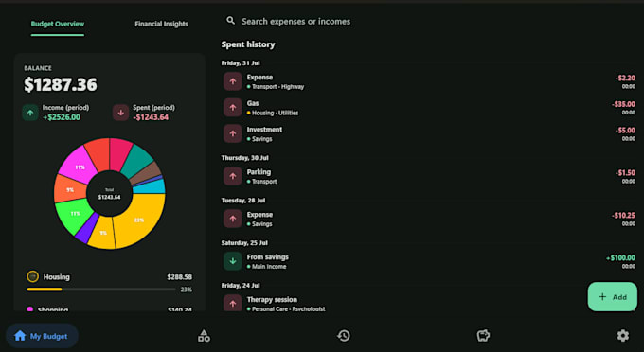This screenshot has width=644, height=352.
Task: Open the history clock icon in bottom bar
Action: pyautogui.click(x=344, y=336)
